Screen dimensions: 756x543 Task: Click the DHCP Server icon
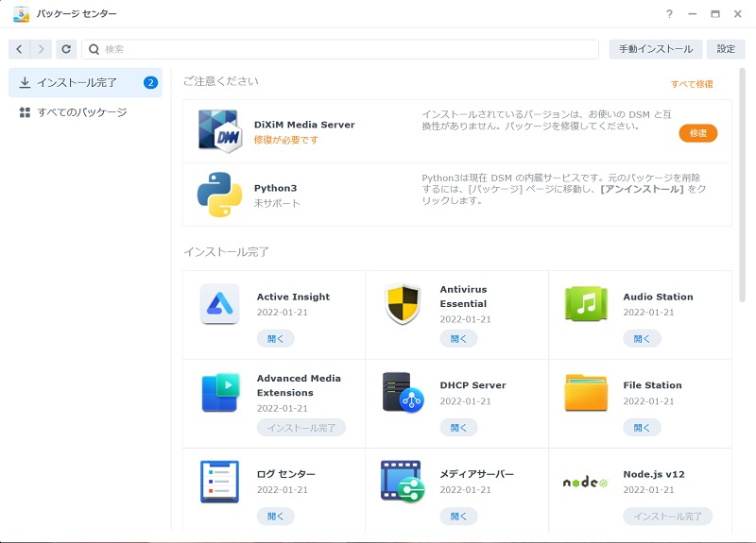(404, 392)
